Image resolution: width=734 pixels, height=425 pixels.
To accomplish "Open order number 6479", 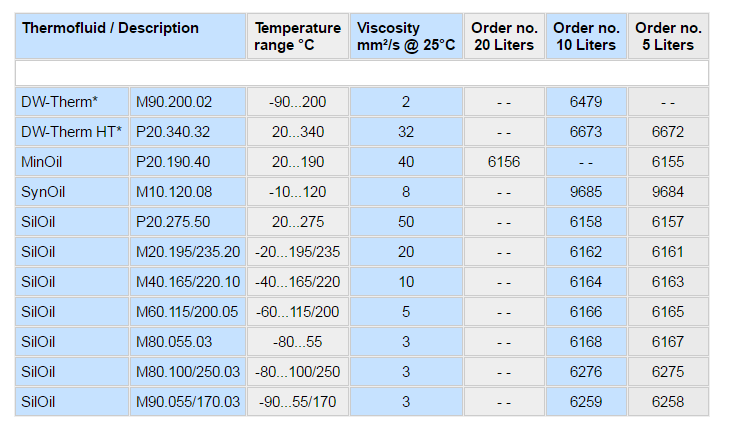I will click(586, 102).
